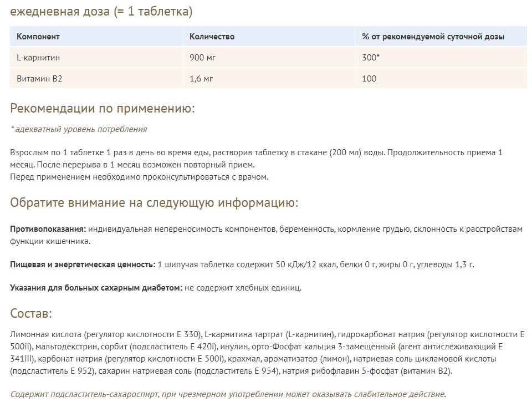Click the '100' percentage cell
The image size is (532, 407).
pyautogui.click(x=369, y=79)
